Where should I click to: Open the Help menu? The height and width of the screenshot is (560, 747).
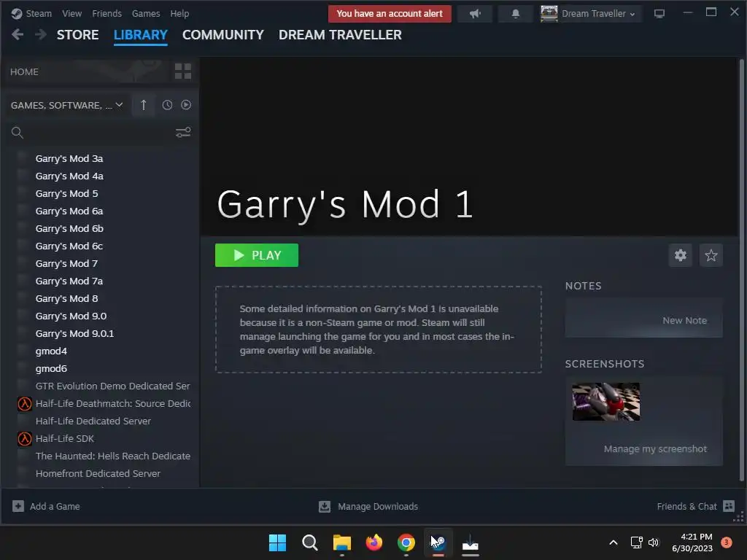(179, 13)
